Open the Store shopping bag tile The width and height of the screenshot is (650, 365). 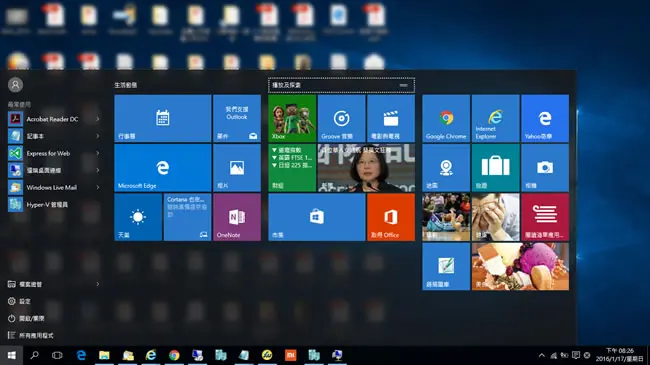tap(317, 217)
